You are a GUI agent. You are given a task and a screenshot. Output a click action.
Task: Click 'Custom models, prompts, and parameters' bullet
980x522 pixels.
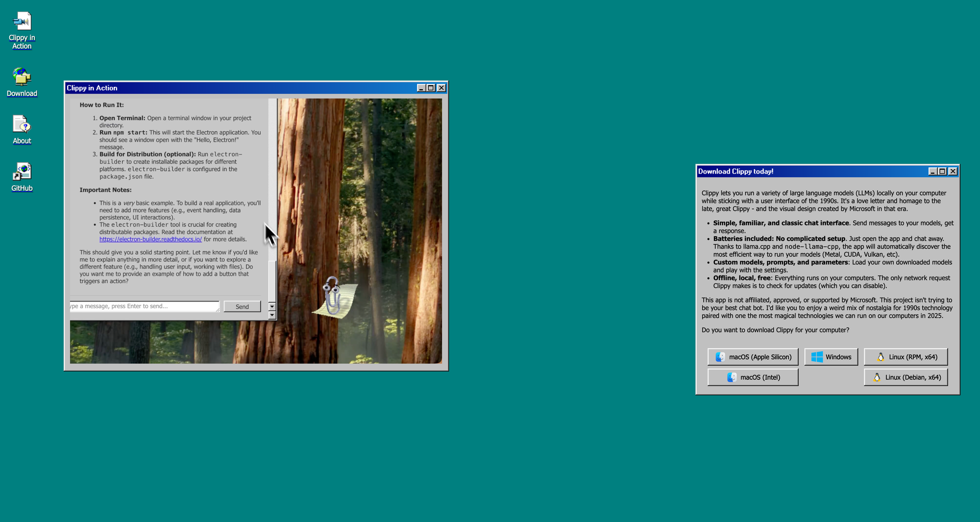[x=781, y=262]
